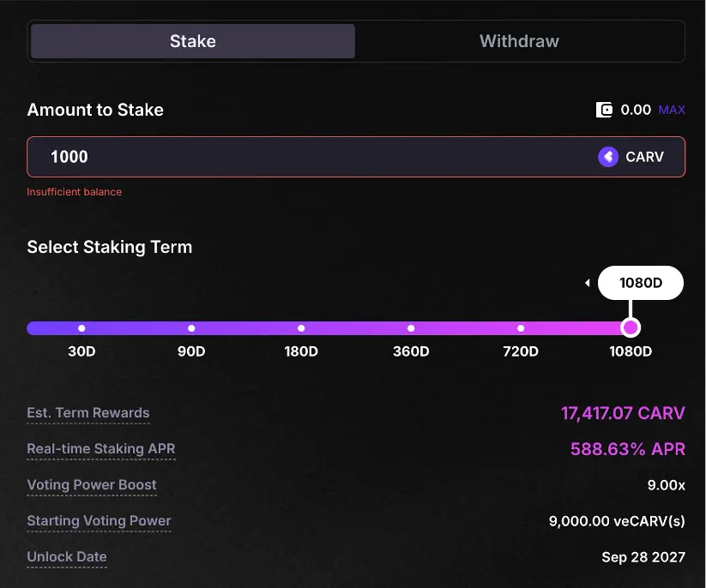This screenshot has height=588, width=706.
Task: Switch to the Withdraw tab
Action: (x=519, y=41)
